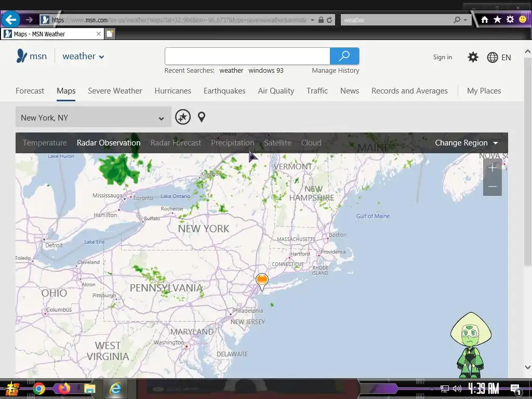Open the Earthquakes tab

(224, 91)
